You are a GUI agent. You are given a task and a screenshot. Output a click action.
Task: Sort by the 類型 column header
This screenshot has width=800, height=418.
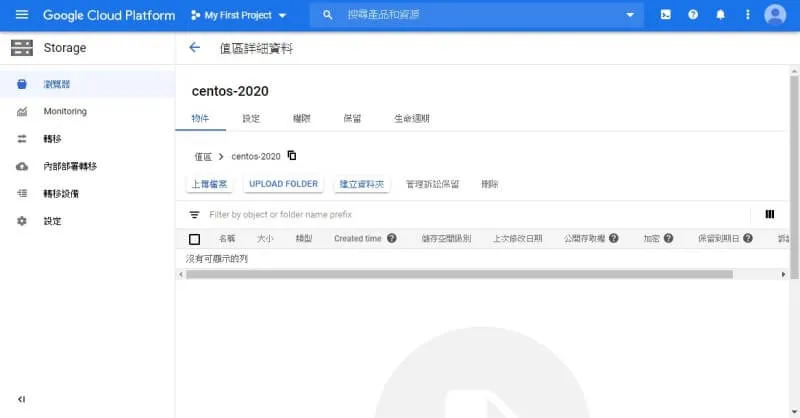[304, 238]
